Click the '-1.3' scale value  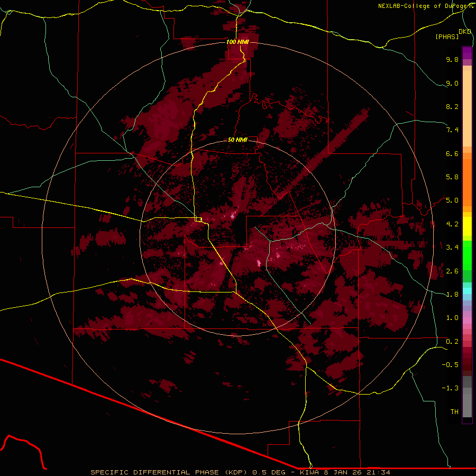click(450, 388)
